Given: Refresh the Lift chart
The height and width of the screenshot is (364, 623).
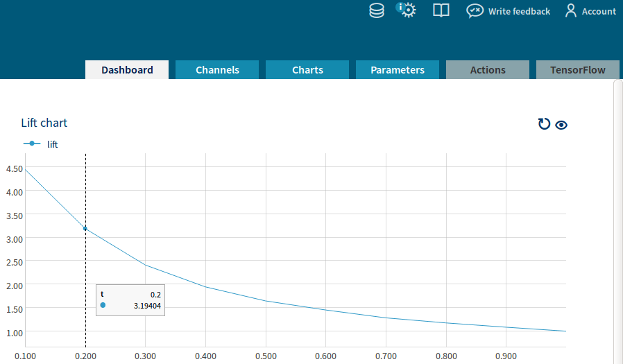Looking at the screenshot, I should click(x=544, y=124).
